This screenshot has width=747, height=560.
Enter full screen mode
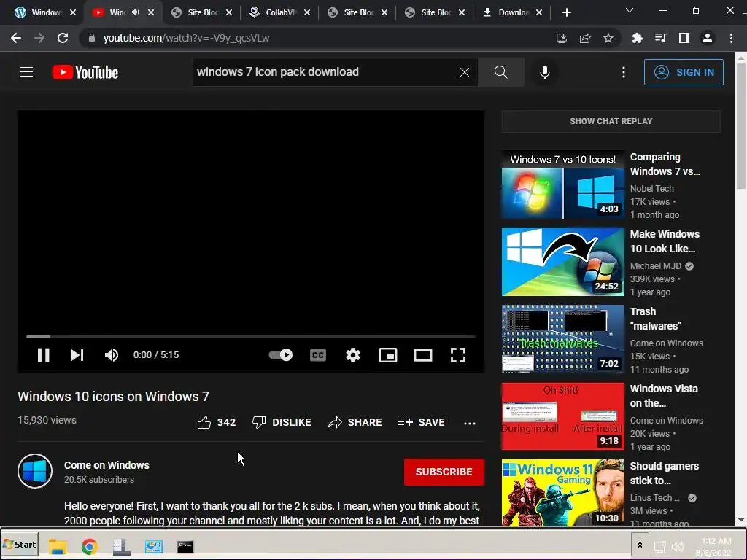pos(458,355)
